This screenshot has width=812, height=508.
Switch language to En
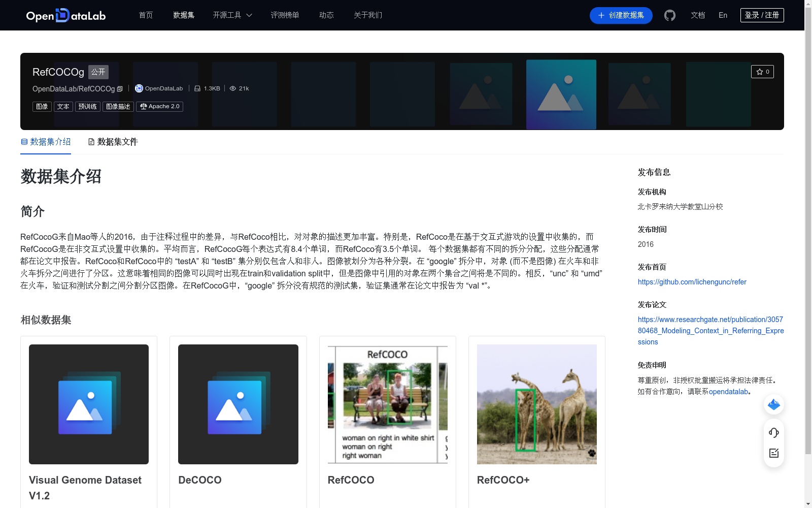pos(723,15)
